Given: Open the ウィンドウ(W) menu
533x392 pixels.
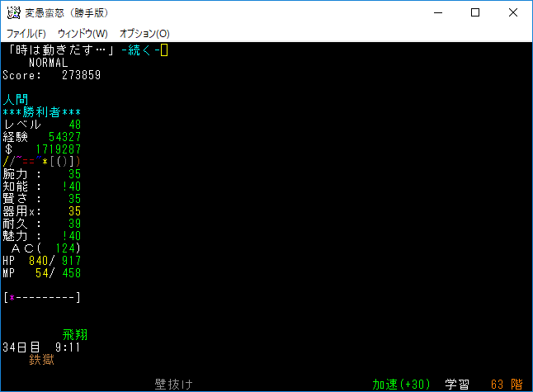Looking at the screenshot, I should (83, 34).
